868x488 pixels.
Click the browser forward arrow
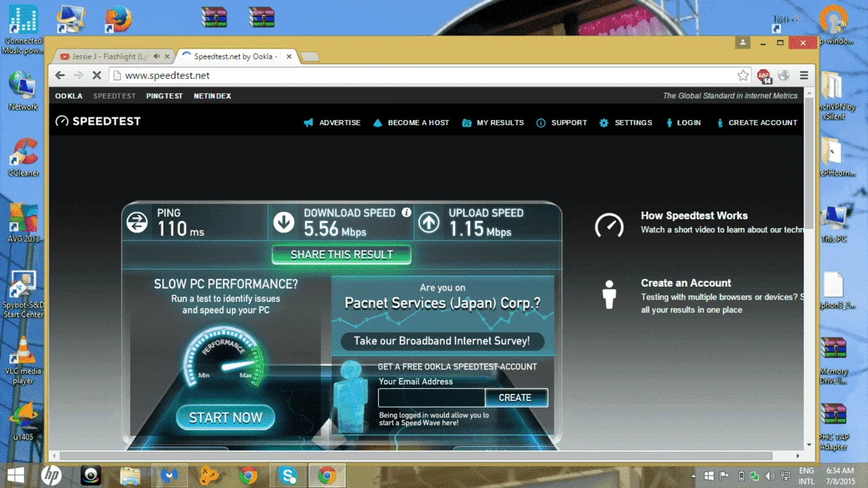coord(78,75)
